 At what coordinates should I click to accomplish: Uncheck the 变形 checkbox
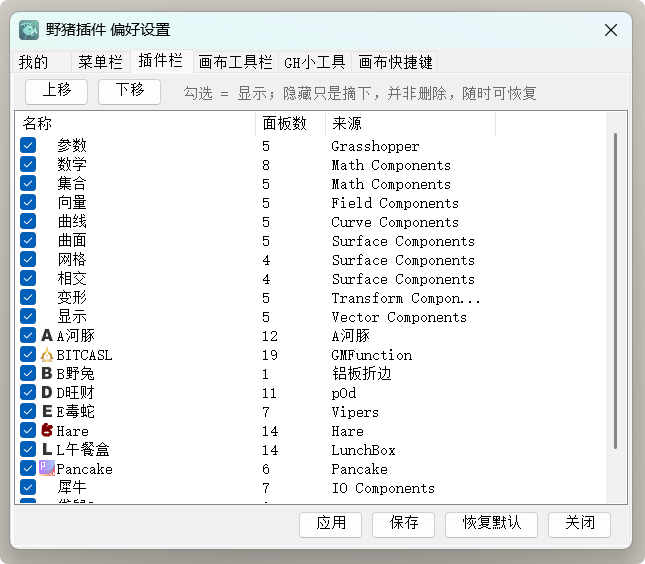[x=28, y=297]
